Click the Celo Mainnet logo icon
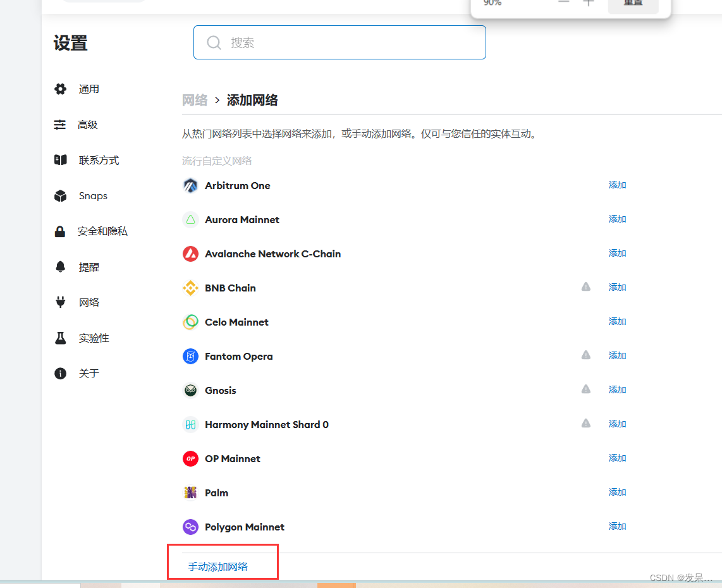This screenshot has width=722, height=588. [x=191, y=322]
